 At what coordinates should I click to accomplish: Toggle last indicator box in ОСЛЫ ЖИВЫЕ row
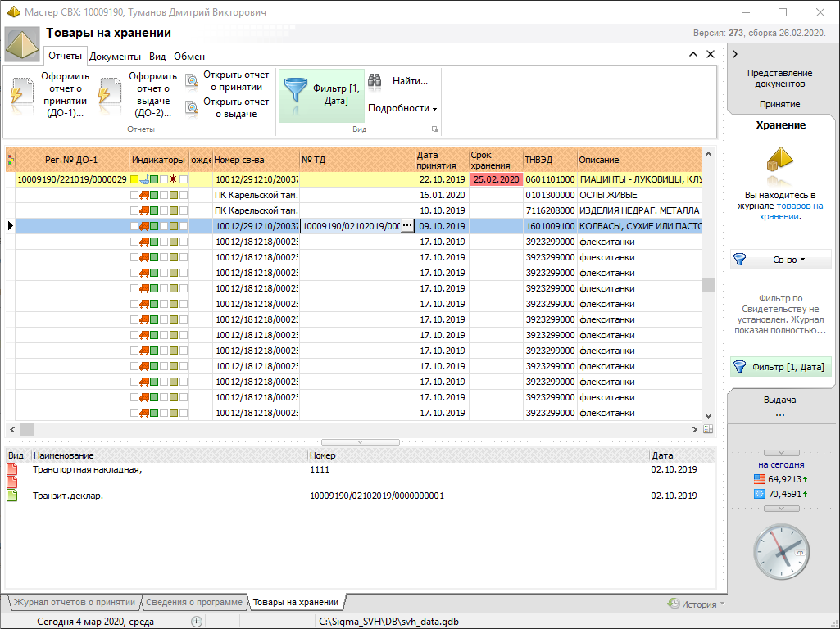pyautogui.click(x=184, y=196)
